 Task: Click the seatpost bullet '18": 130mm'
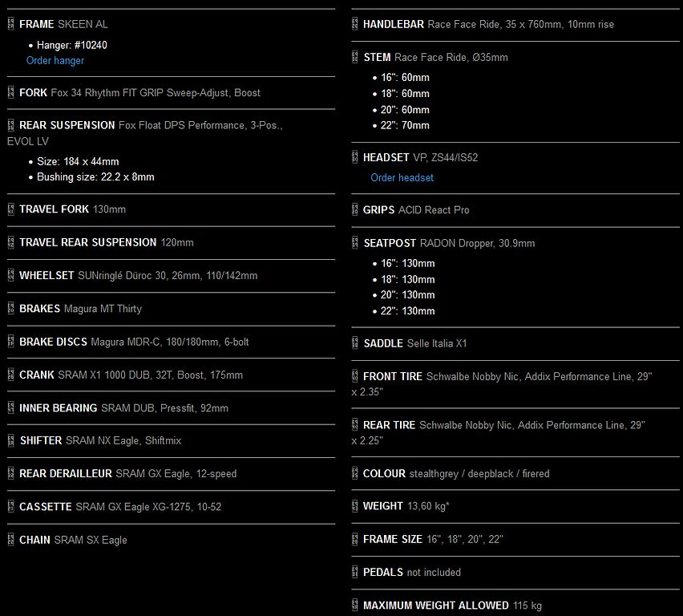pos(408,279)
